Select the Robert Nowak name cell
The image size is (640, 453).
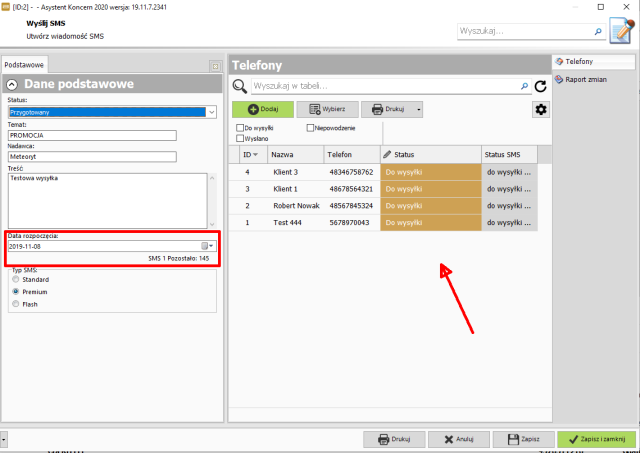pyautogui.click(x=296, y=206)
